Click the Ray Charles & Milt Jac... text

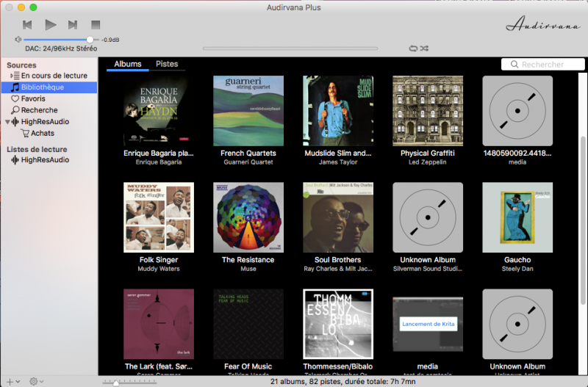338,269
